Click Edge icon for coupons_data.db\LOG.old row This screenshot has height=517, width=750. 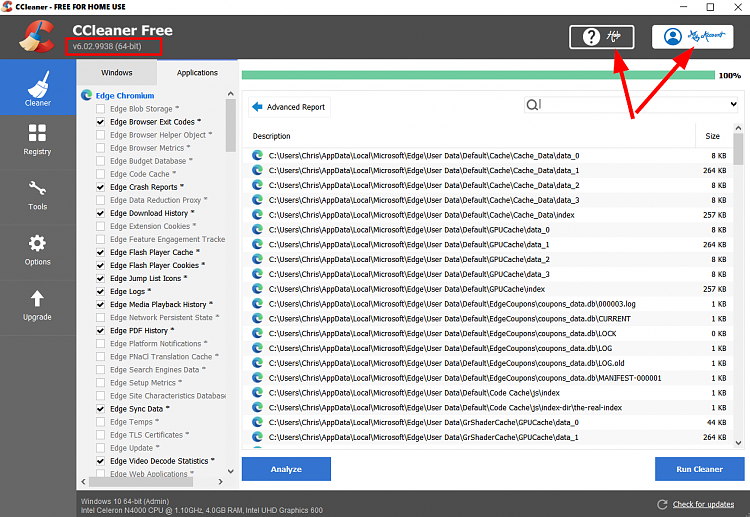tap(257, 363)
